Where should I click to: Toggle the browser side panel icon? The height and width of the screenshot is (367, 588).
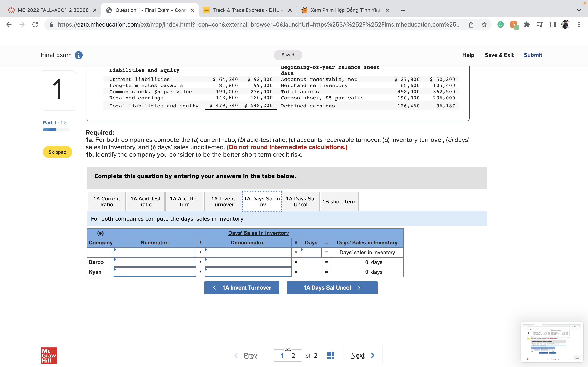(552, 24)
